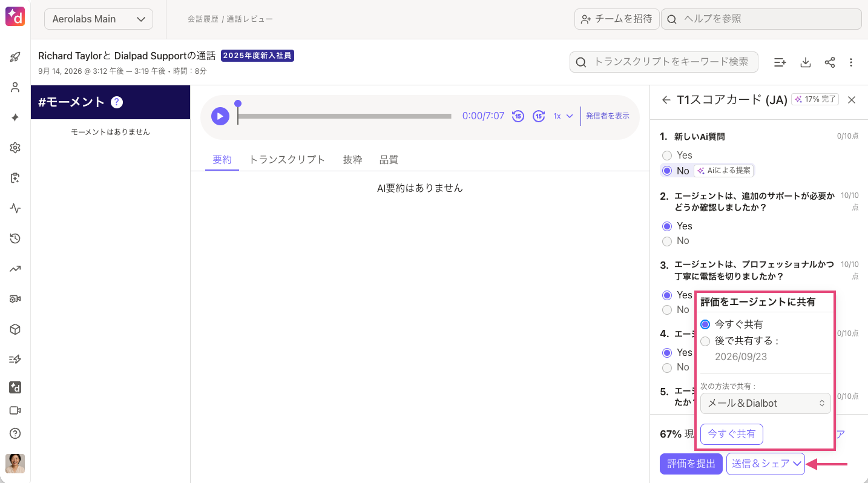Switch to the 要約 tab

(222, 160)
